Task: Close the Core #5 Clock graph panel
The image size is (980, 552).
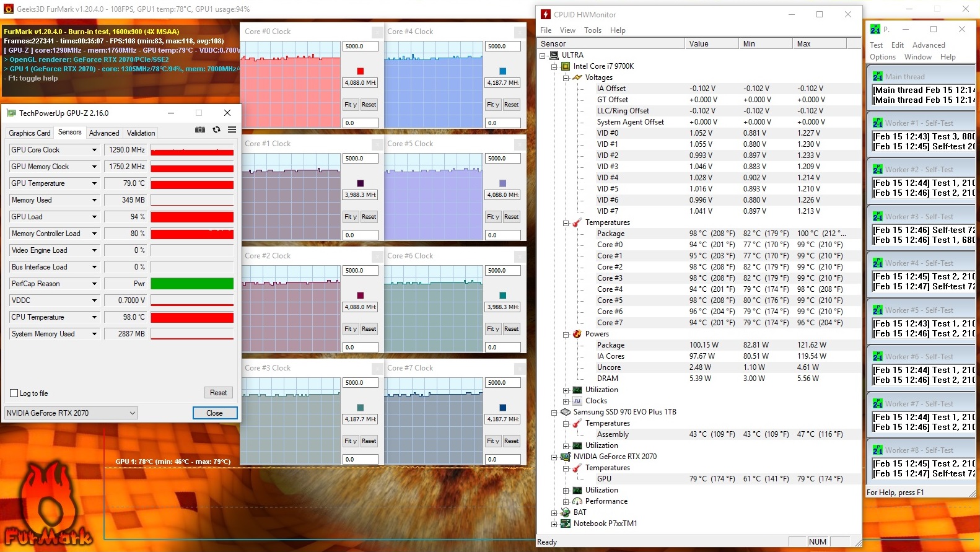Action: tap(519, 144)
